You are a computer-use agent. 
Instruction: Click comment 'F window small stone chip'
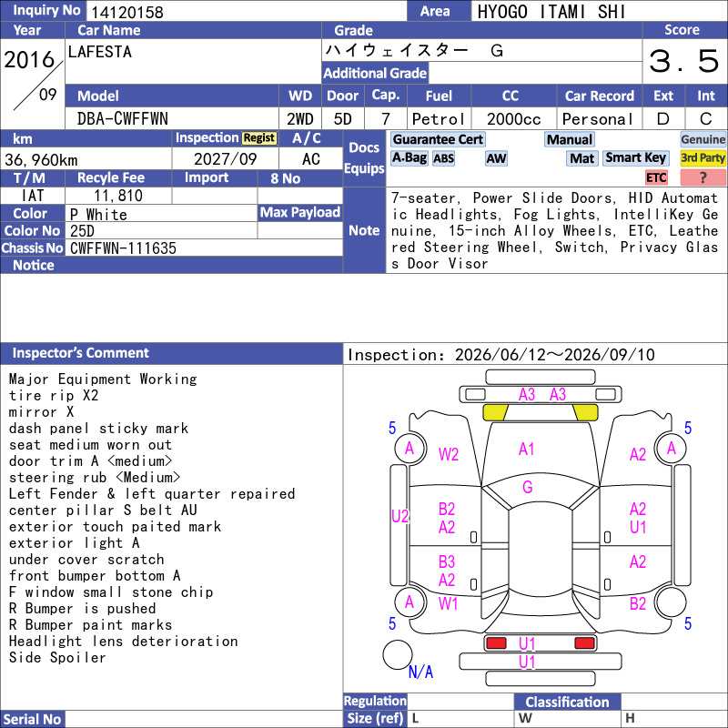111,592
